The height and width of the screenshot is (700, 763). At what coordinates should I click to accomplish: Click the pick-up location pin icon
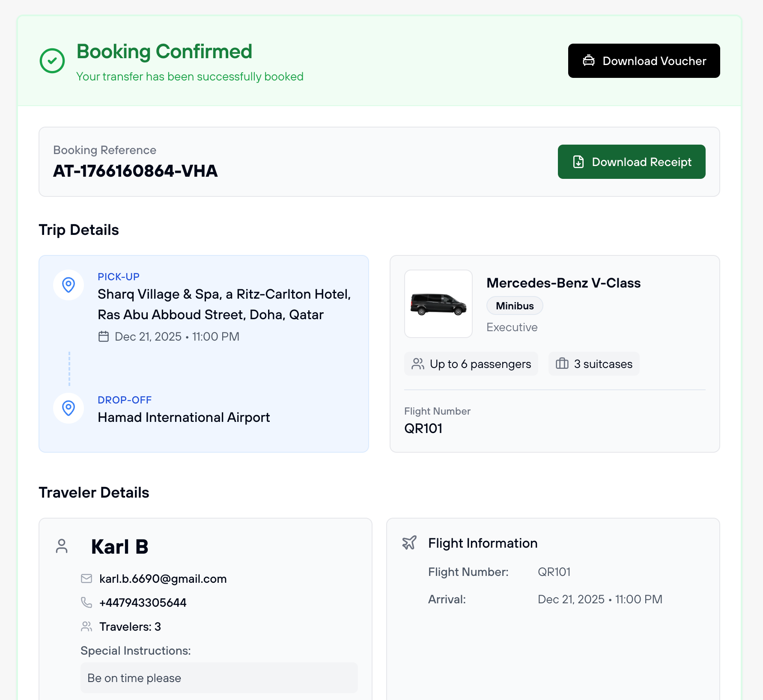pos(69,285)
